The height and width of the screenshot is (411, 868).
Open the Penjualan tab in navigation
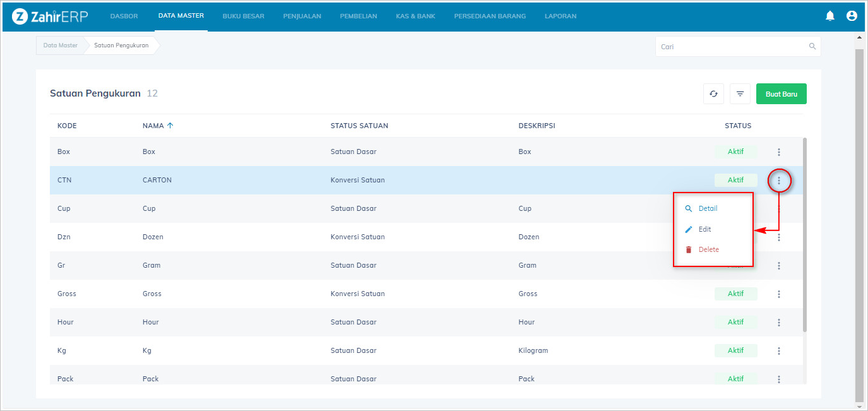click(x=302, y=16)
